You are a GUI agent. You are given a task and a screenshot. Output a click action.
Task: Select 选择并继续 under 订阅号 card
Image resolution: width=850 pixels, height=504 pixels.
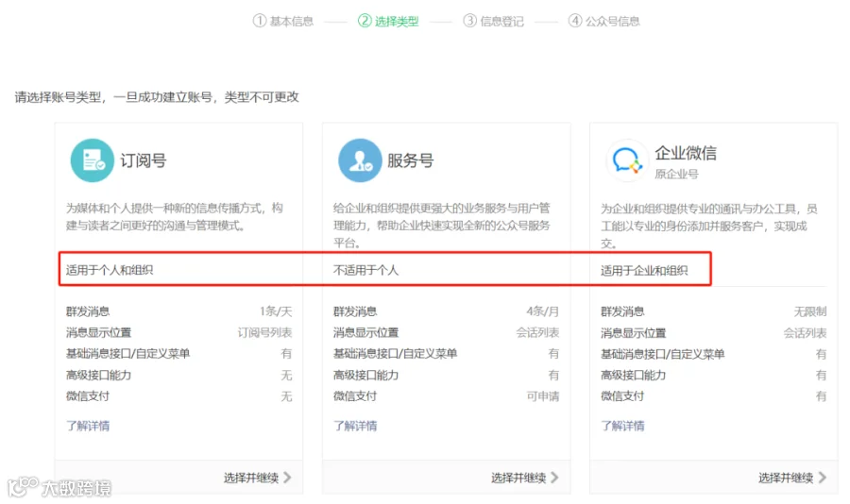(251, 478)
